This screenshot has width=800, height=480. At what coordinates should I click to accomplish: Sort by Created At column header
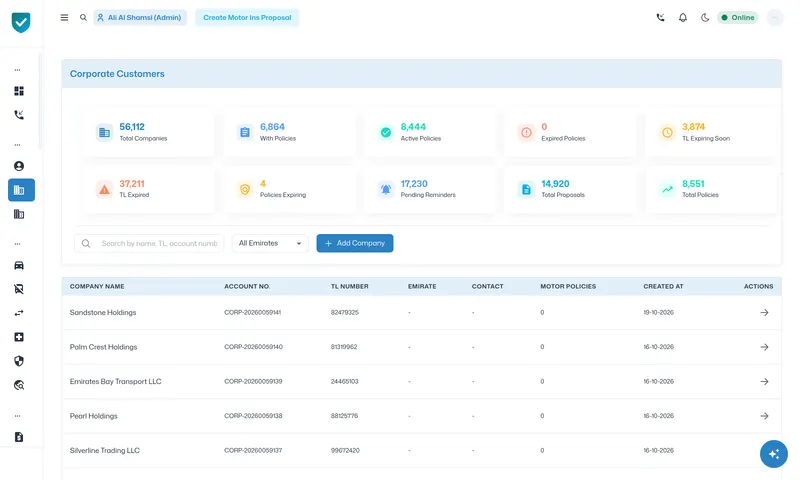663,287
